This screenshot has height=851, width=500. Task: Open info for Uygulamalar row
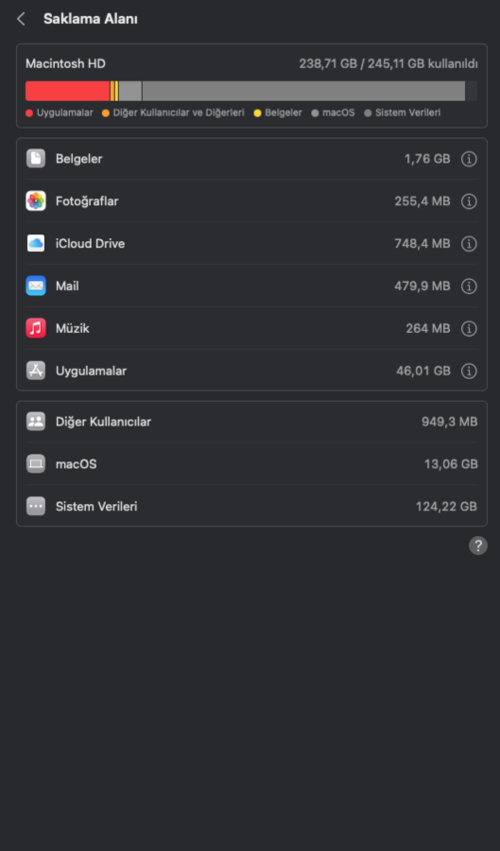tap(469, 371)
